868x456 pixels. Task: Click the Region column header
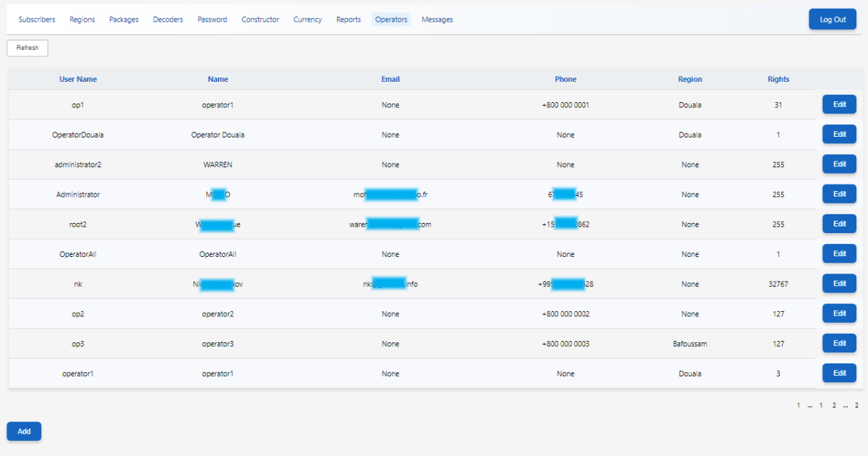coord(689,80)
